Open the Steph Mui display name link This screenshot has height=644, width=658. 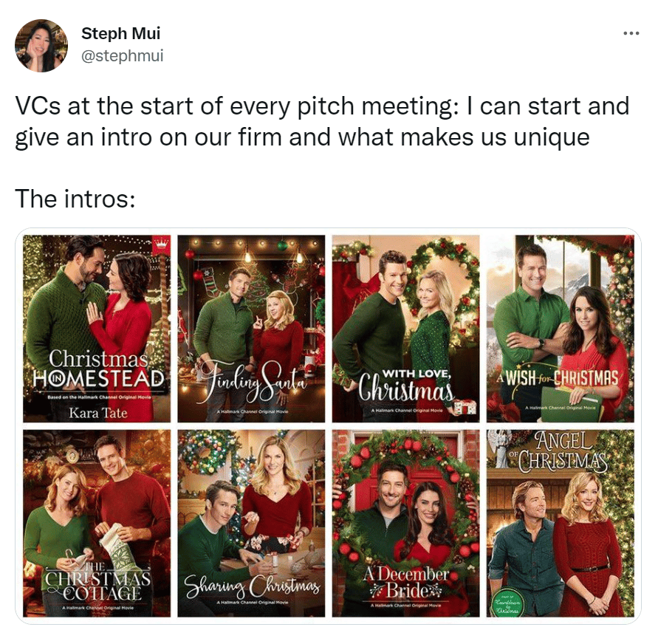[121, 33]
